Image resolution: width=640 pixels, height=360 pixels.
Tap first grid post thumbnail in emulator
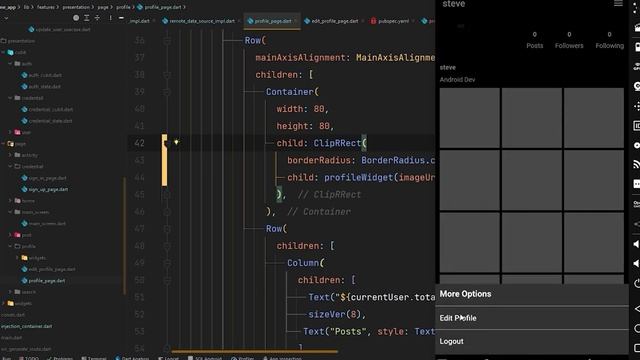point(469,118)
